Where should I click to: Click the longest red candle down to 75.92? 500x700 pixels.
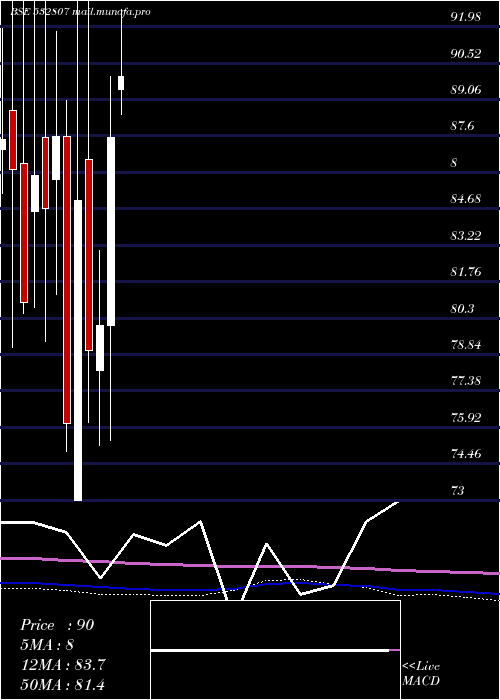click(67, 279)
